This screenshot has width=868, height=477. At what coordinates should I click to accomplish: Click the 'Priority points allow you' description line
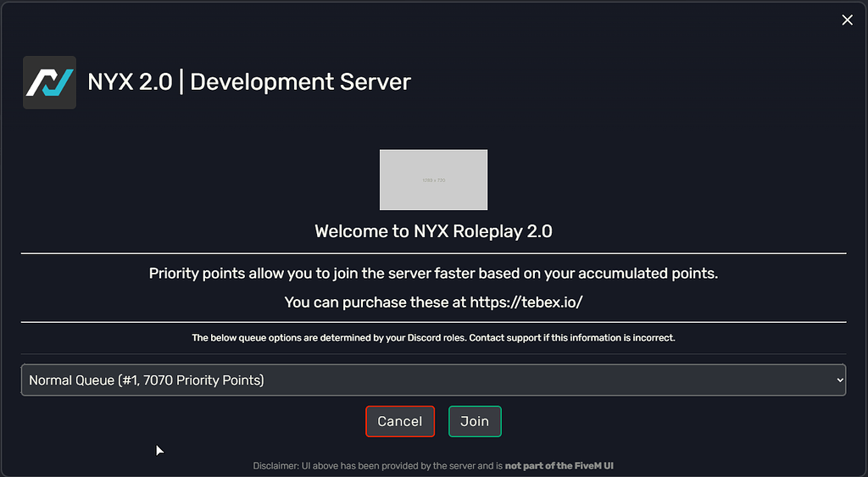[x=433, y=274]
